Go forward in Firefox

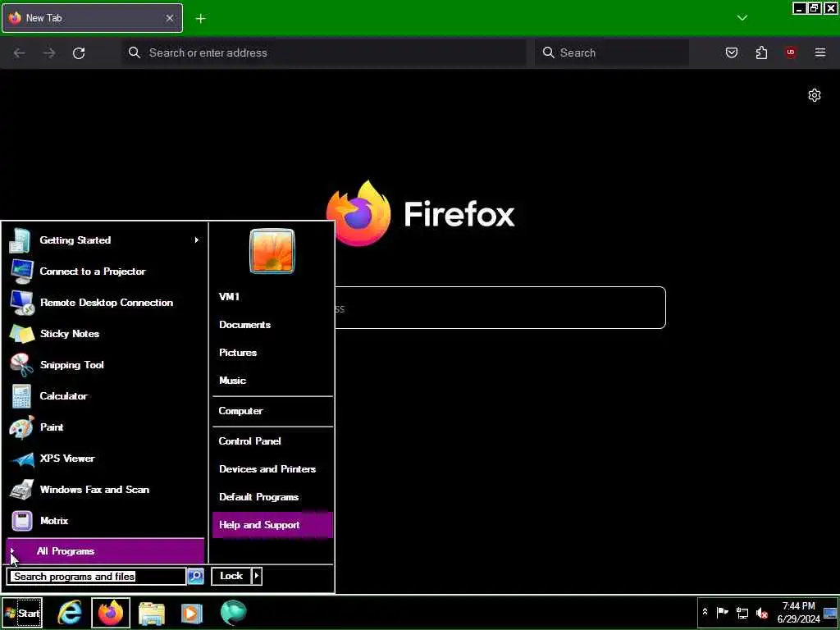coord(49,52)
